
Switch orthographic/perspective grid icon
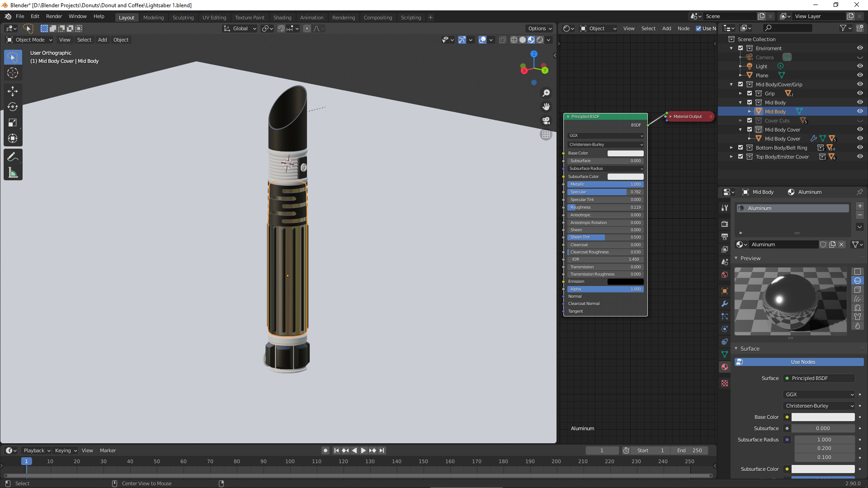[546, 135]
